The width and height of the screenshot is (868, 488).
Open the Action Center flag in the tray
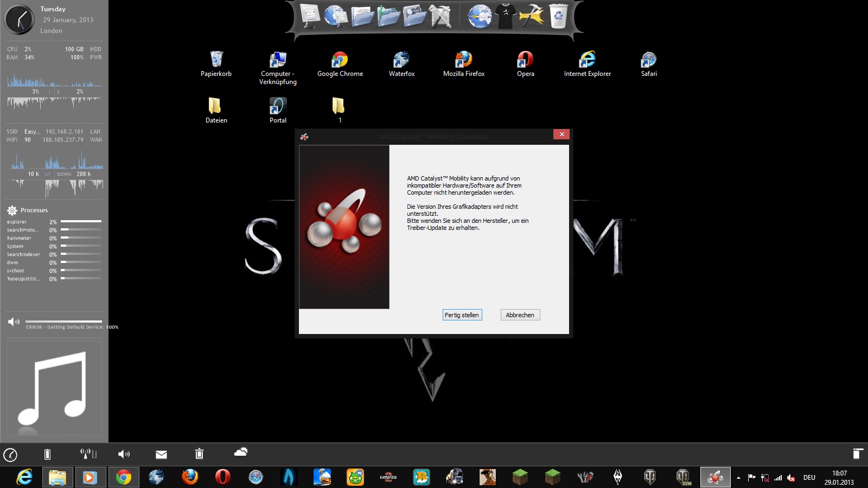click(x=751, y=478)
